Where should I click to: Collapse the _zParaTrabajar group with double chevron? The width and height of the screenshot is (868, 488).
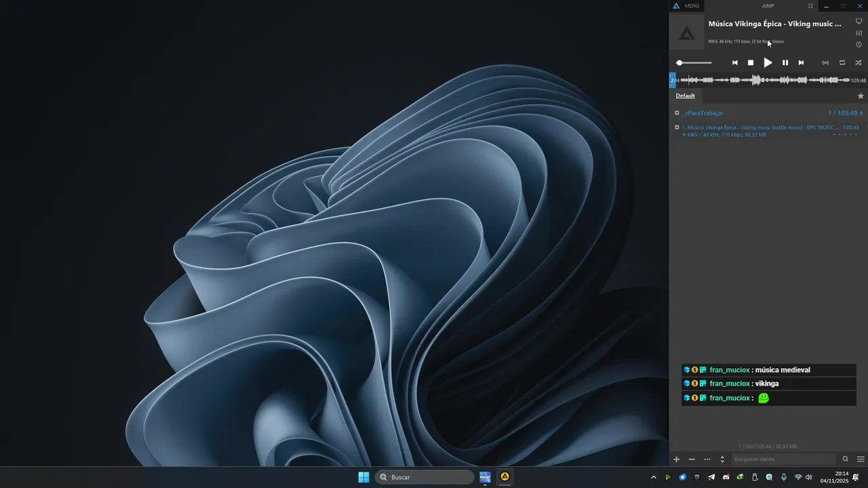[861, 113]
